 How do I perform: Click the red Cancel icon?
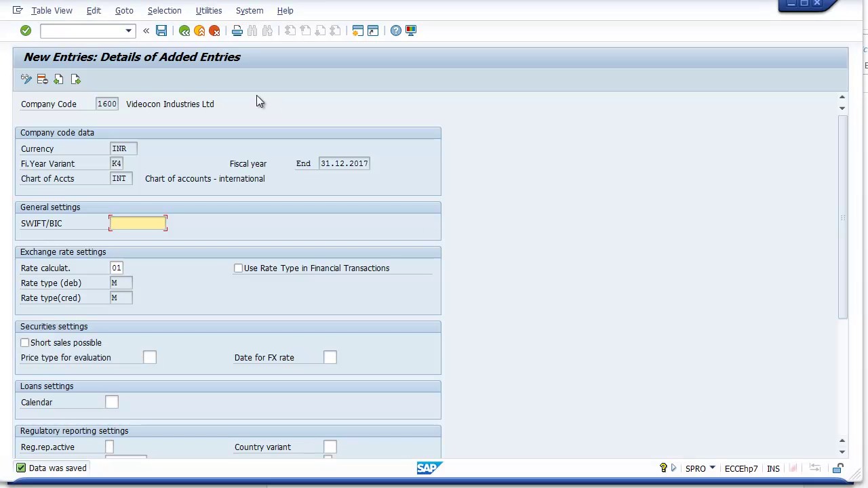pyautogui.click(x=214, y=30)
